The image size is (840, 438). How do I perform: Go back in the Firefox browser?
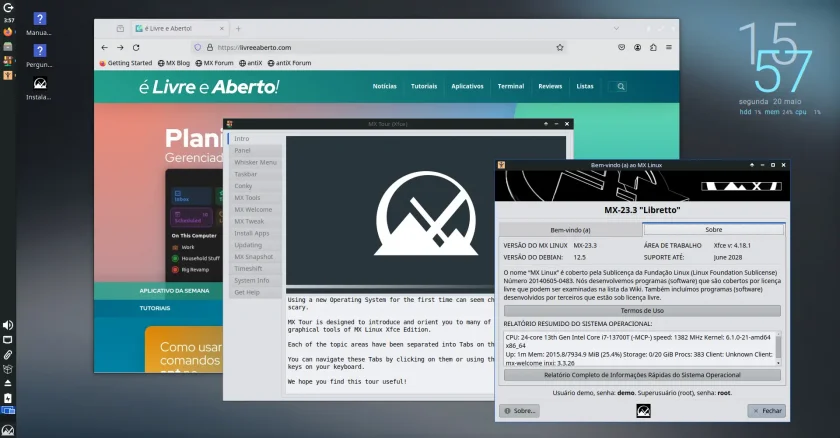104,47
